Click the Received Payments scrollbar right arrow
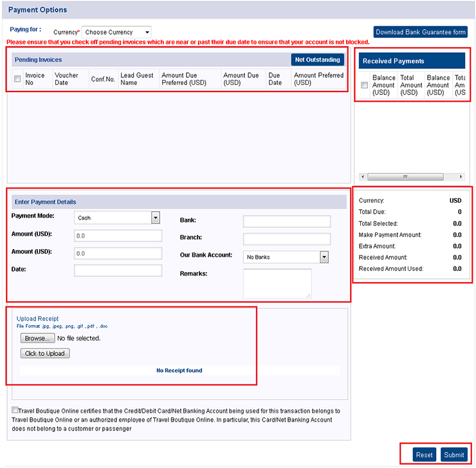Image resolution: width=476 pixels, height=468 pixels. pos(461,176)
